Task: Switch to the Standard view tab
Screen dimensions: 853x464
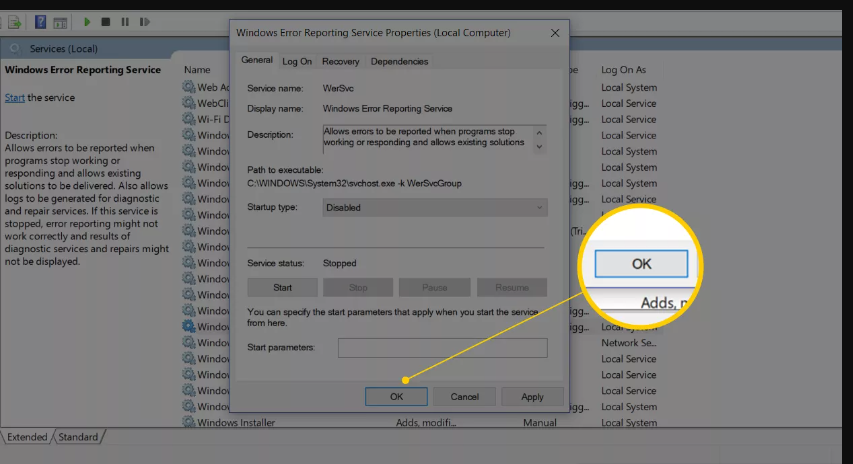Action: point(78,437)
